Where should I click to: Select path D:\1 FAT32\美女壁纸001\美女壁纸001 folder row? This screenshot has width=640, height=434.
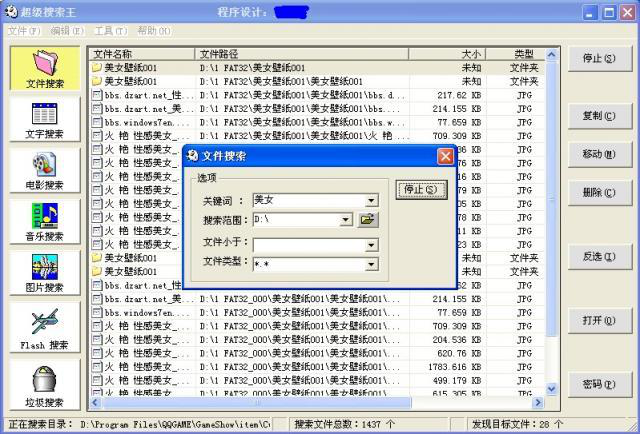(317, 81)
